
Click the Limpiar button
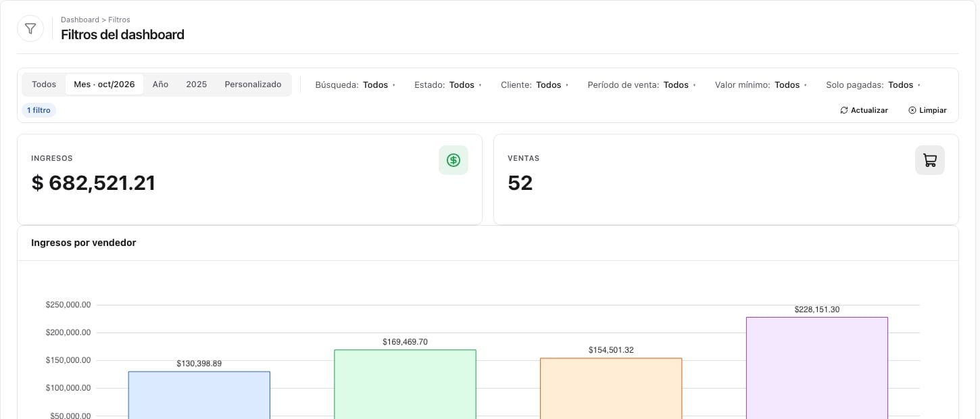927,110
